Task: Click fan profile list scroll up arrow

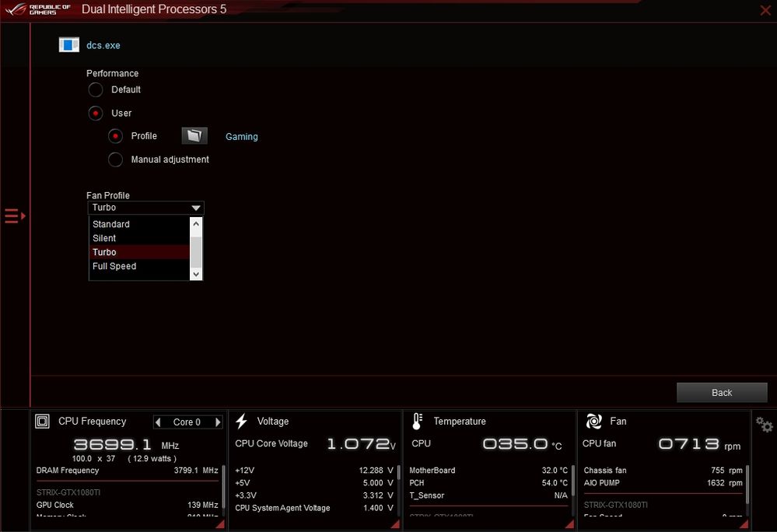Action: [196, 224]
